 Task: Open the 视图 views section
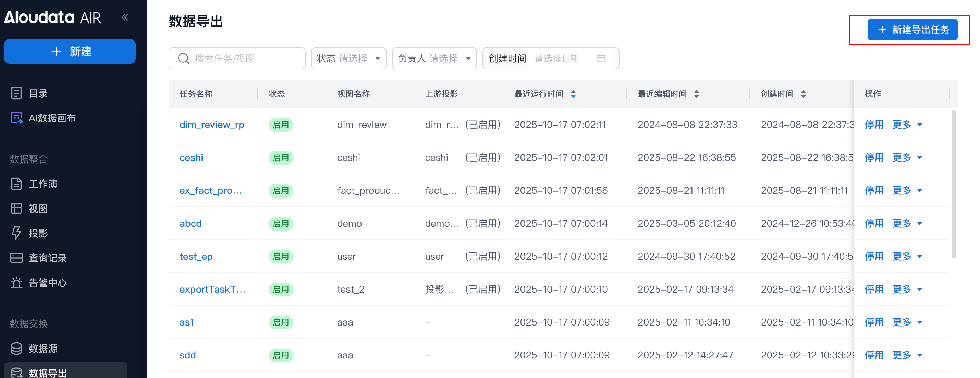(x=38, y=209)
